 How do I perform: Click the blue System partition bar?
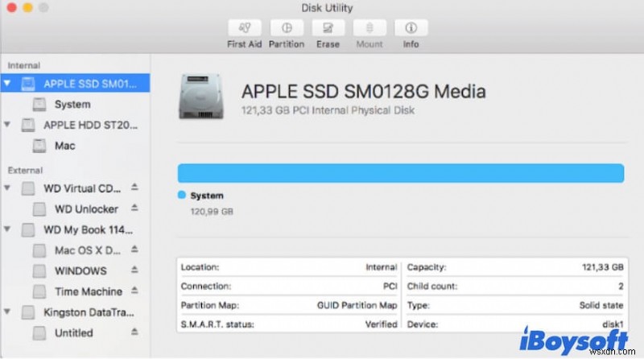coord(401,173)
